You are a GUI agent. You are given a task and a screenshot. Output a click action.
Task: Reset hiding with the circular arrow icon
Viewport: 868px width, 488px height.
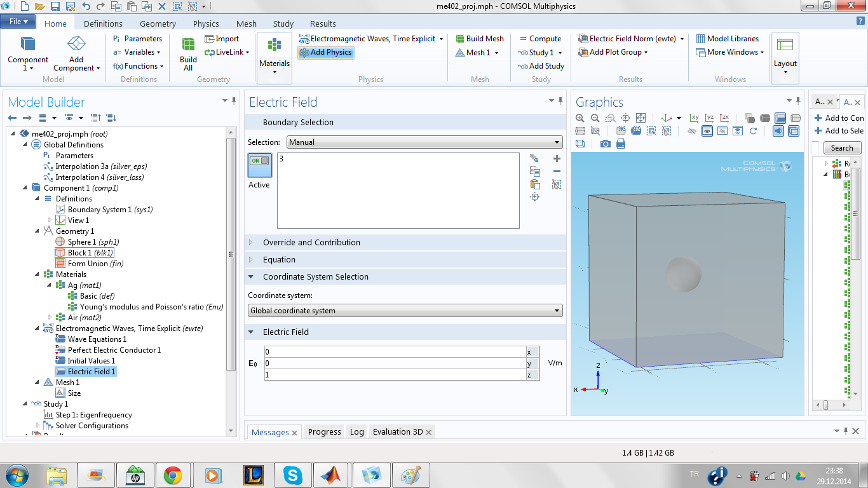click(x=753, y=131)
